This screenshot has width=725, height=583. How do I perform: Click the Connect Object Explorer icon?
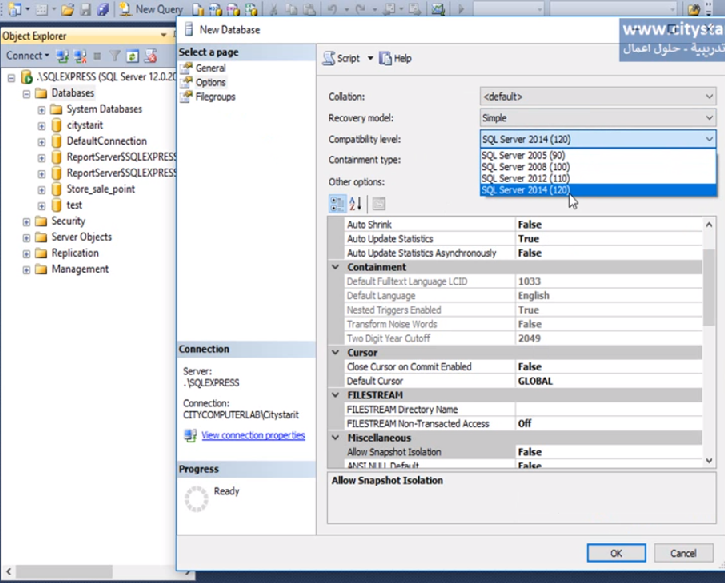pos(62,56)
